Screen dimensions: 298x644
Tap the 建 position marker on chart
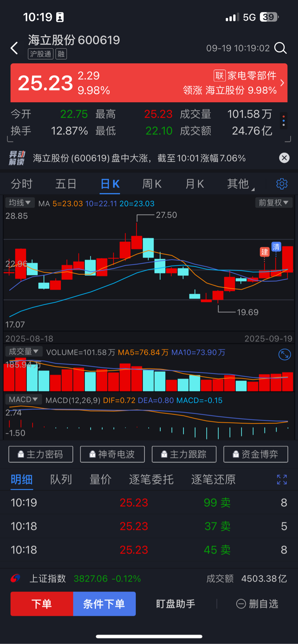[x=264, y=252]
